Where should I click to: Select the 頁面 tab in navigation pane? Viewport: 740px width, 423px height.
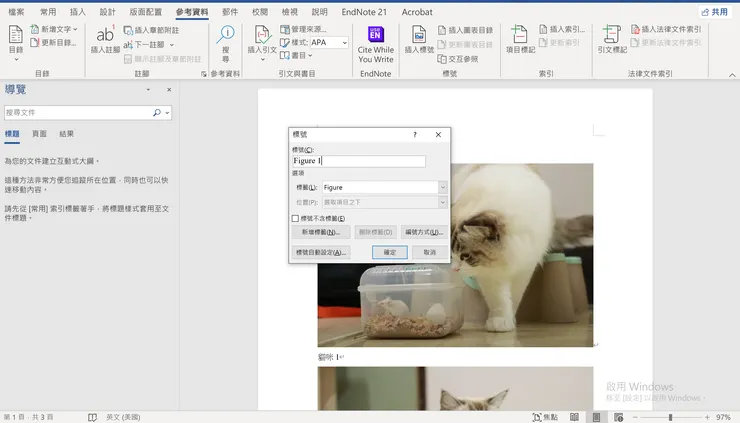click(39, 134)
